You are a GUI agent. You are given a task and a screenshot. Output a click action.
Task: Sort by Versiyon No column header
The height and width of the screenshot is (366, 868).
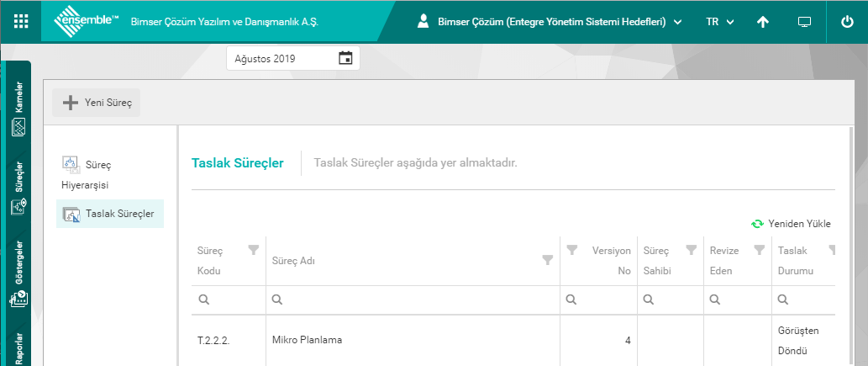click(611, 261)
